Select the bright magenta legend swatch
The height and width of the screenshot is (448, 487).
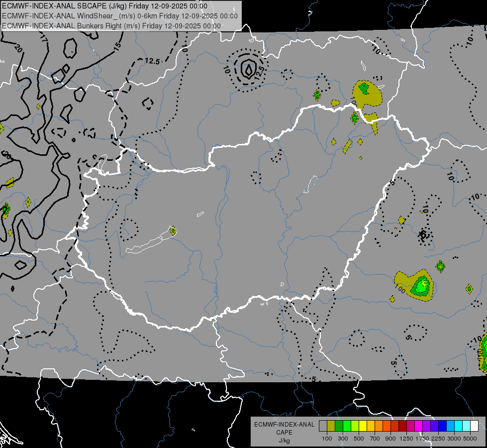419,426
